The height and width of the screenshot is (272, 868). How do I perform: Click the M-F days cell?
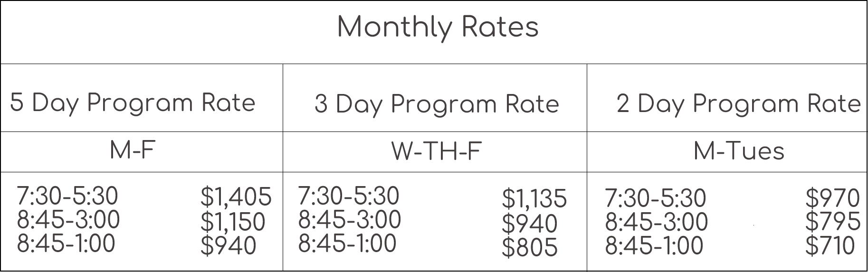point(133,151)
